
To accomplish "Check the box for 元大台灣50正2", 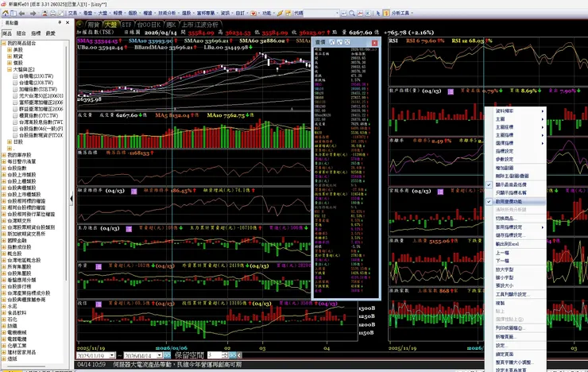I will coord(15,96).
